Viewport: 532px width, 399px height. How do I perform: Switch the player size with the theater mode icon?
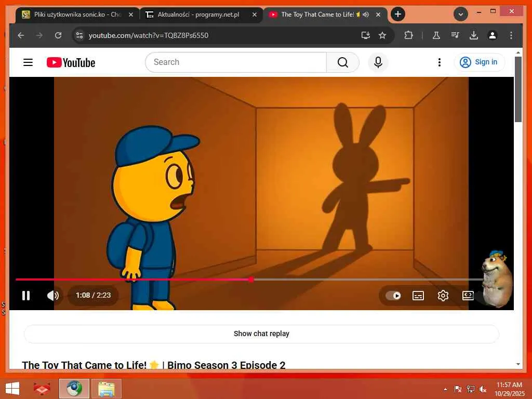468,296
